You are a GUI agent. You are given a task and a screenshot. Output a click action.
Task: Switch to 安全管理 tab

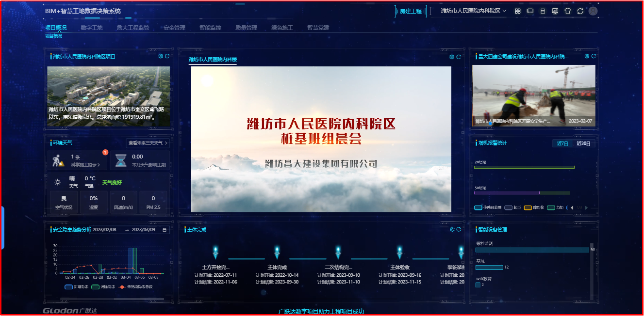174,28
